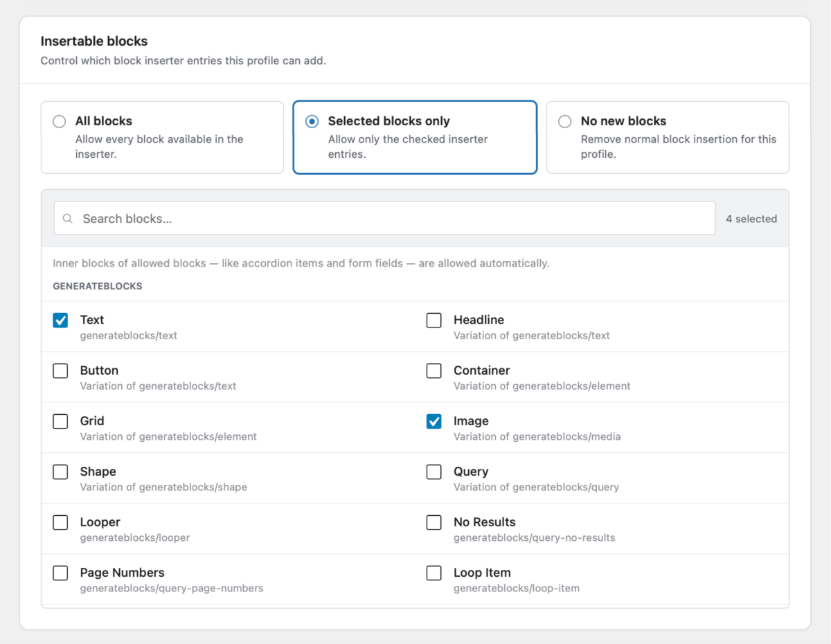Screen dimensions: 831x644
Task: Select the All blocks radio option
Action: [x=60, y=121]
